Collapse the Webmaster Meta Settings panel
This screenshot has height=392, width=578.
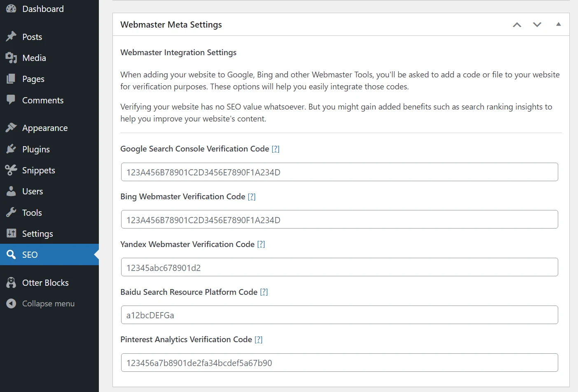click(x=559, y=24)
